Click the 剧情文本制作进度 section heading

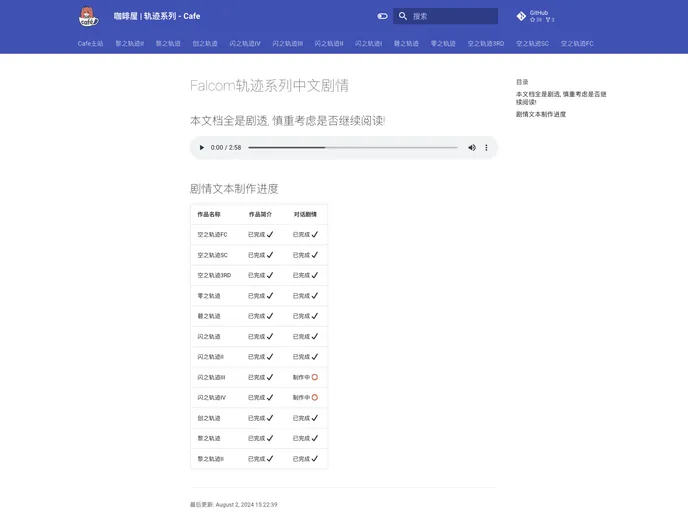click(234, 189)
